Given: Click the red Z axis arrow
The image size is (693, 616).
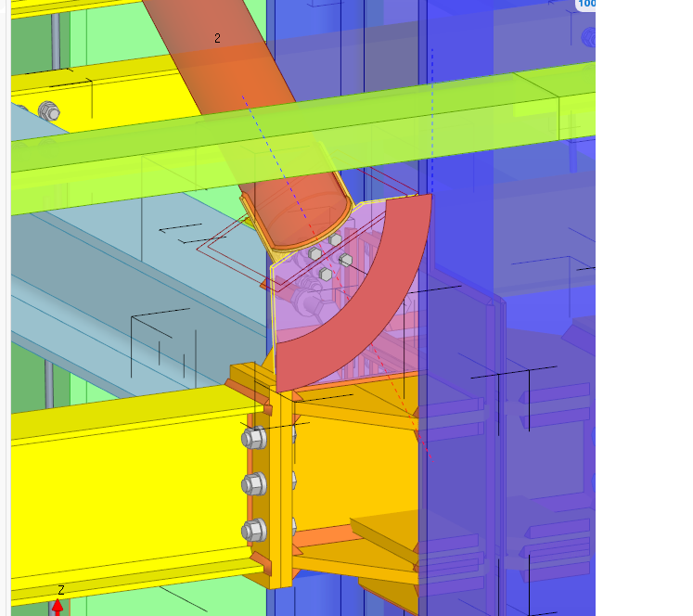Looking at the screenshot, I should click(x=58, y=607).
